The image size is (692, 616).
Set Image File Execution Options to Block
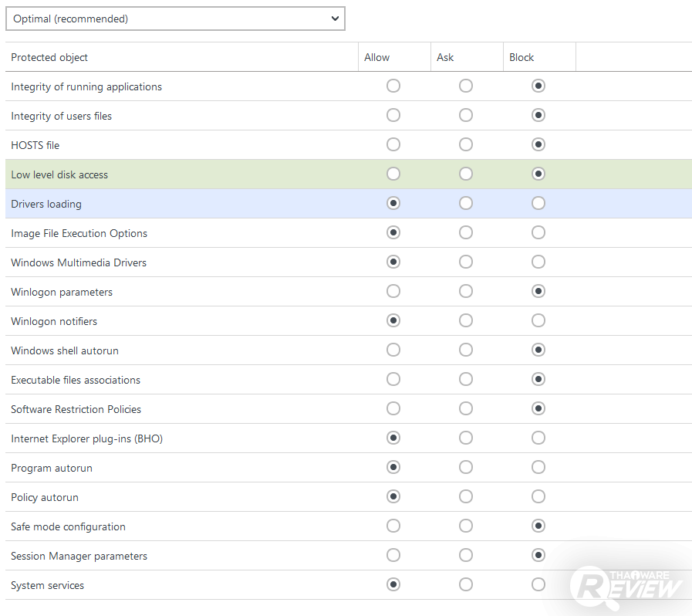pos(538,232)
